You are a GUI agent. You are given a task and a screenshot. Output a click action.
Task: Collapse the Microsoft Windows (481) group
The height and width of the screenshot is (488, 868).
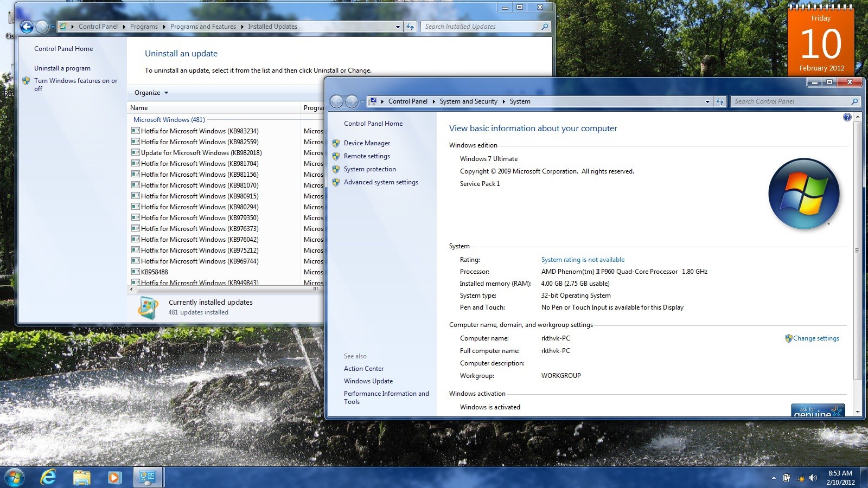point(169,120)
